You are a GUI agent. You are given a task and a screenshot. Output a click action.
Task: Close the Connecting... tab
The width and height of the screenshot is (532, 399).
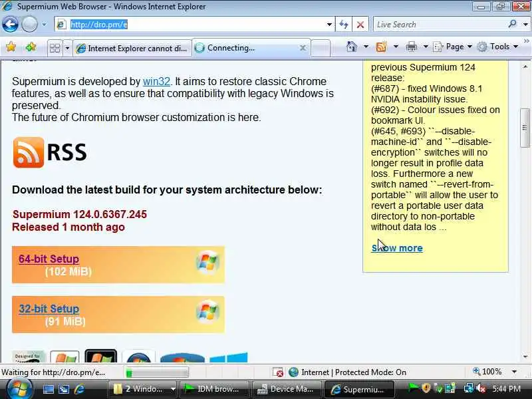pyautogui.click(x=303, y=48)
